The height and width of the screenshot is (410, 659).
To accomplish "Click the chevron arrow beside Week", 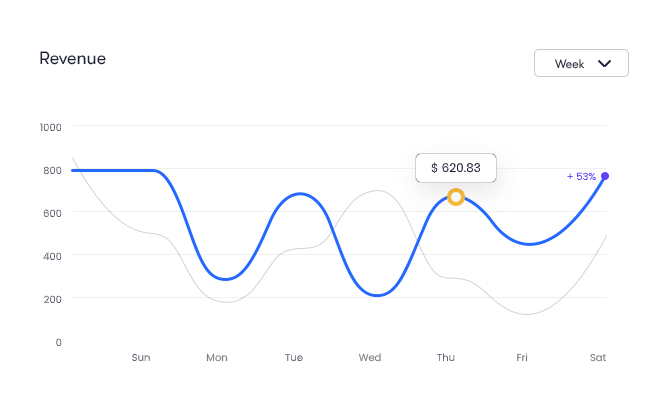I will pos(604,63).
